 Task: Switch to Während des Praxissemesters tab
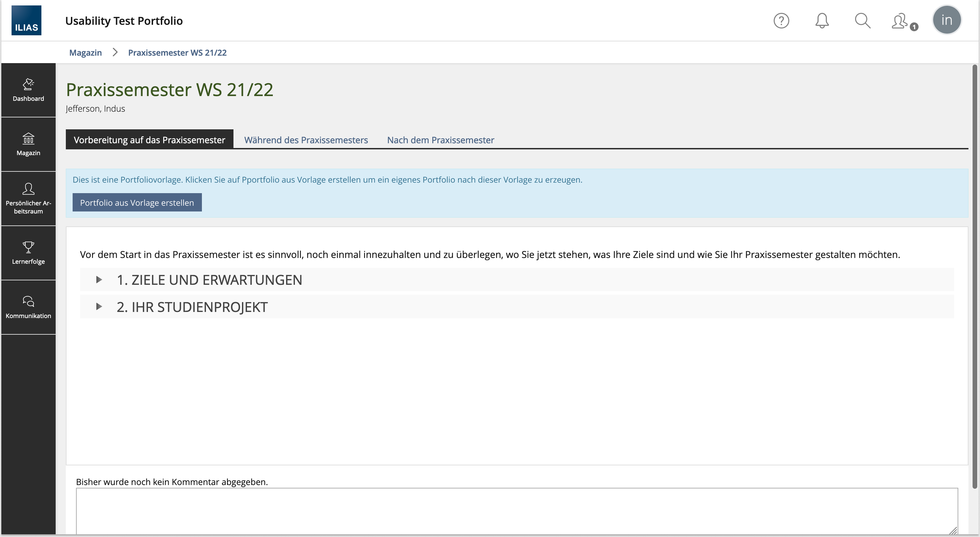click(x=305, y=140)
